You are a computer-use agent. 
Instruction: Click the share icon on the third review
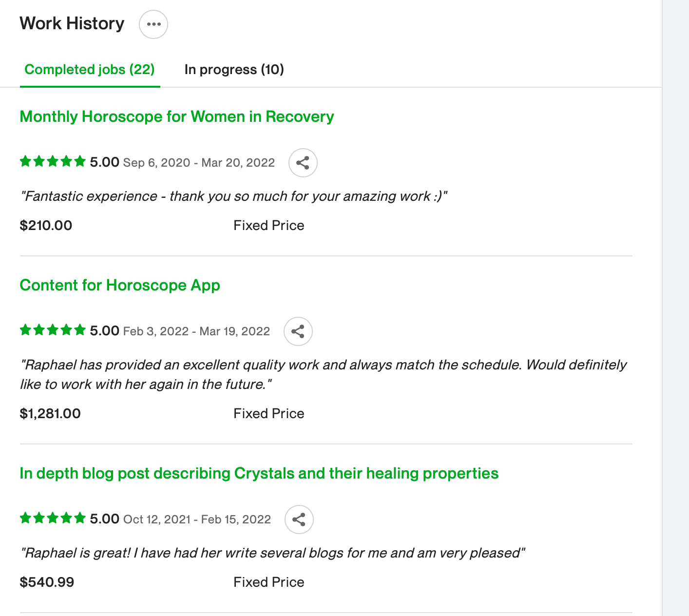(299, 520)
